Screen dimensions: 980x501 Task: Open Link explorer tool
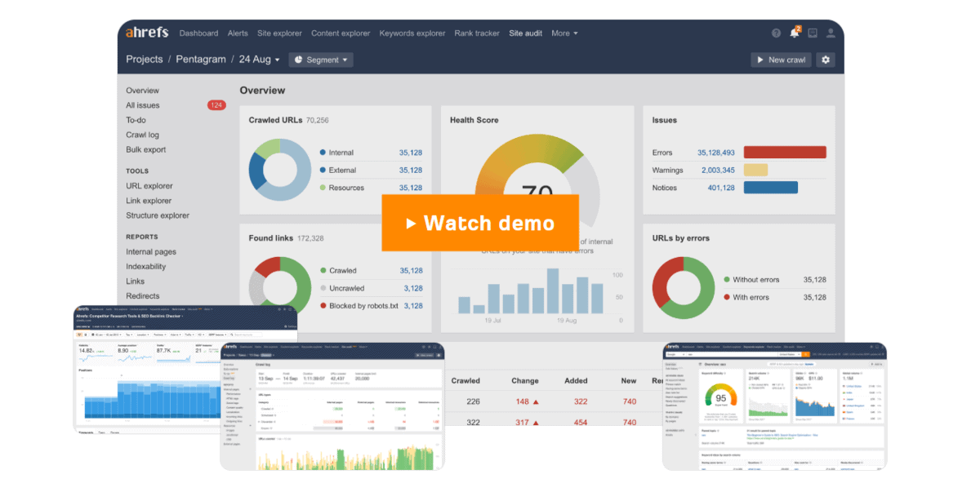(x=149, y=201)
